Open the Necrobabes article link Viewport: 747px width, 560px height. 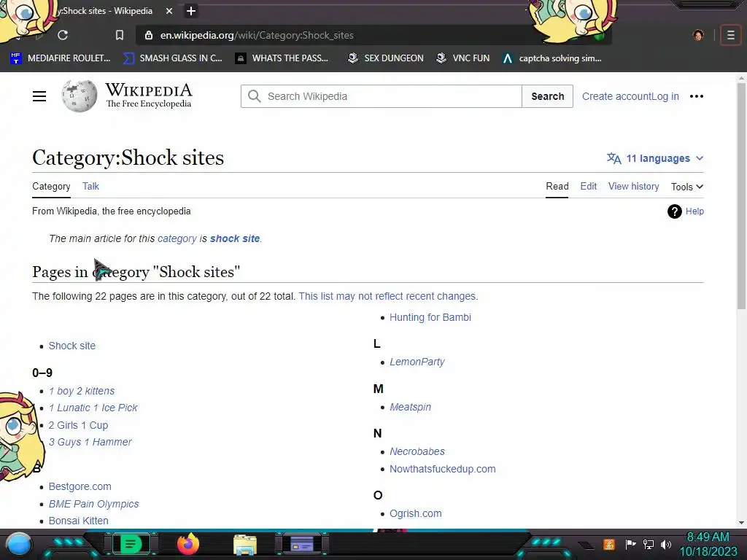point(417,451)
